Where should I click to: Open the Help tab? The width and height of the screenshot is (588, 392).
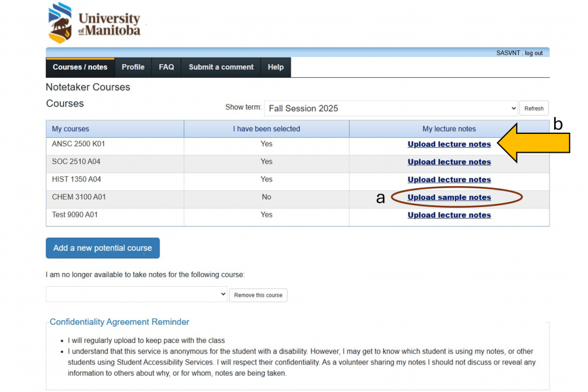pos(275,67)
